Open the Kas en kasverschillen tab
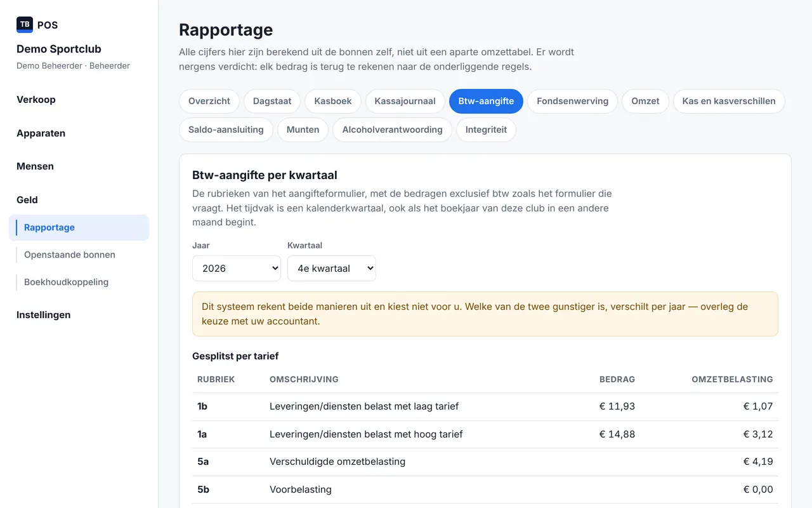Screen dimensions: 812x508 (x=729, y=101)
